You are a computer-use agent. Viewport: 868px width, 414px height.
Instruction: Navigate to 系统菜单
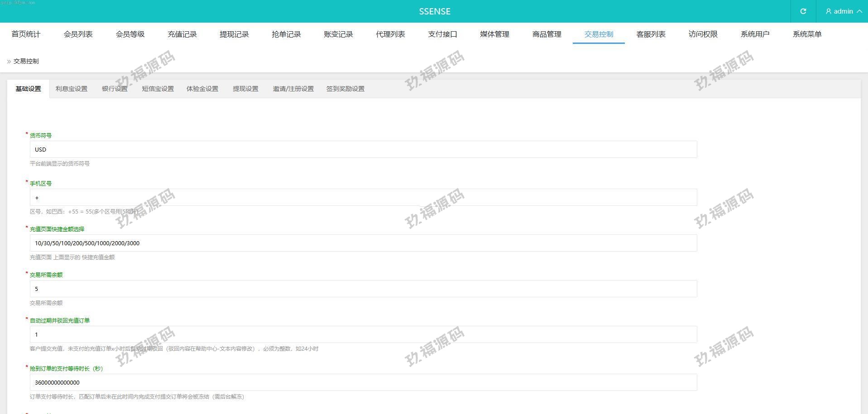[x=807, y=34]
